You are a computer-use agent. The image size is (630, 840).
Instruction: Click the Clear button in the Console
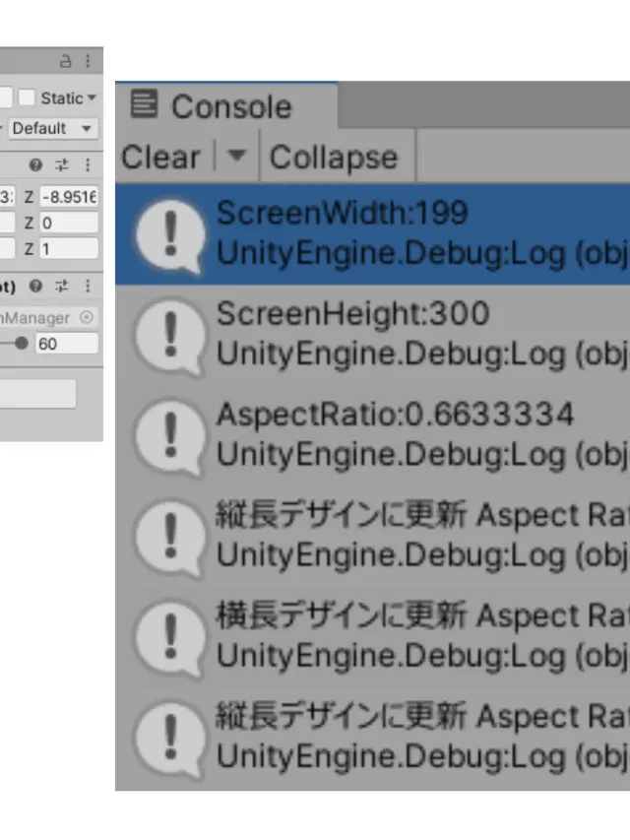coord(159,158)
